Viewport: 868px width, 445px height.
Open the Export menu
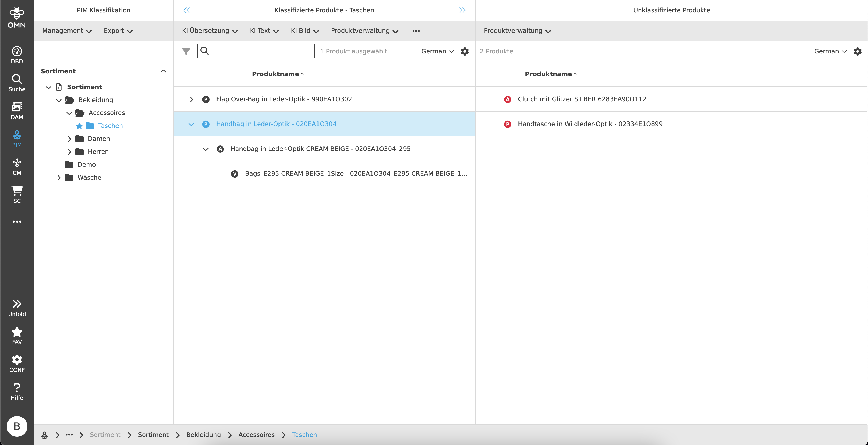(x=118, y=31)
